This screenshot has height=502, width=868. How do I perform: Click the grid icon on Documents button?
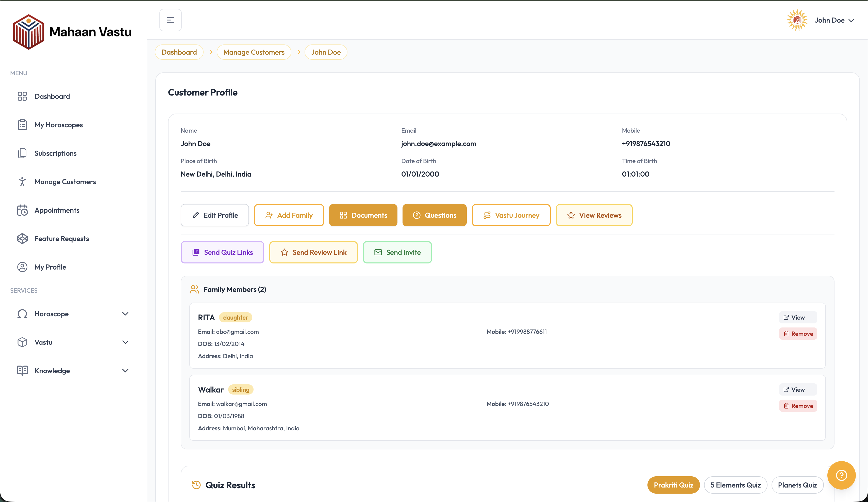pos(343,215)
